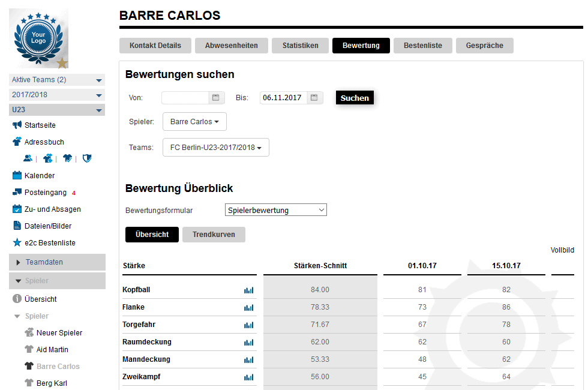Image resolution: width=588 pixels, height=390 pixels.
Task: Click the Adressbuch shirt icon
Action: 17,142
